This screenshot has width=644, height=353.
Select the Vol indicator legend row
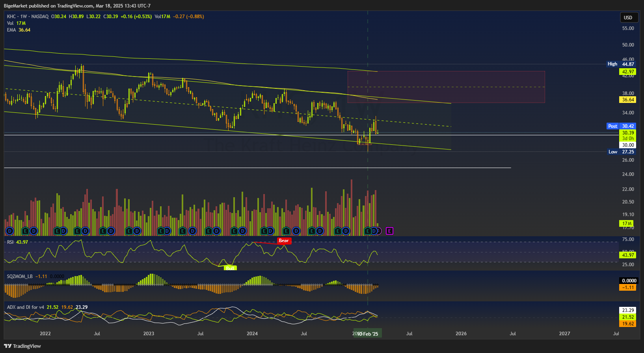pyautogui.click(x=16, y=23)
